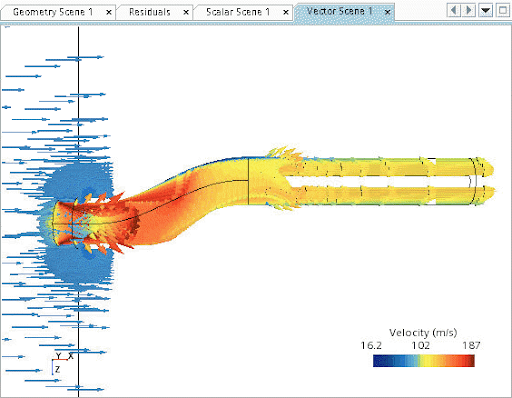Click the 102 legend midpoint label

[x=421, y=345]
